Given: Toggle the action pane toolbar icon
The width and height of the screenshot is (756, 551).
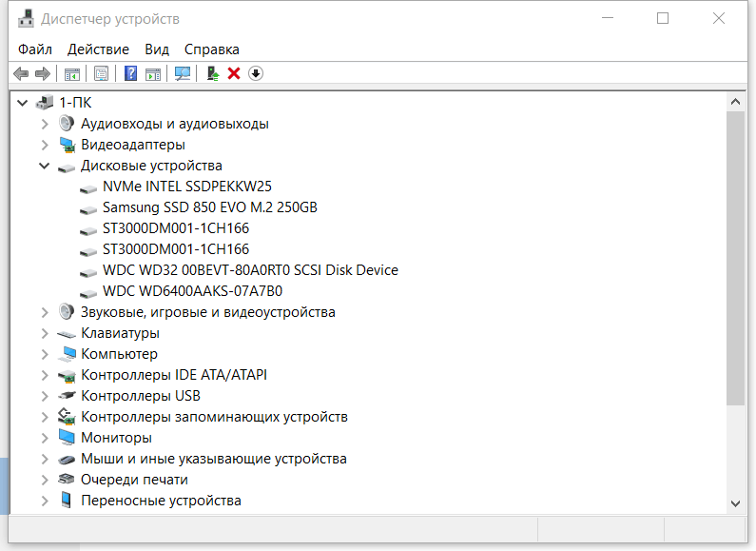Looking at the screenshot, I should click(153, 74).
